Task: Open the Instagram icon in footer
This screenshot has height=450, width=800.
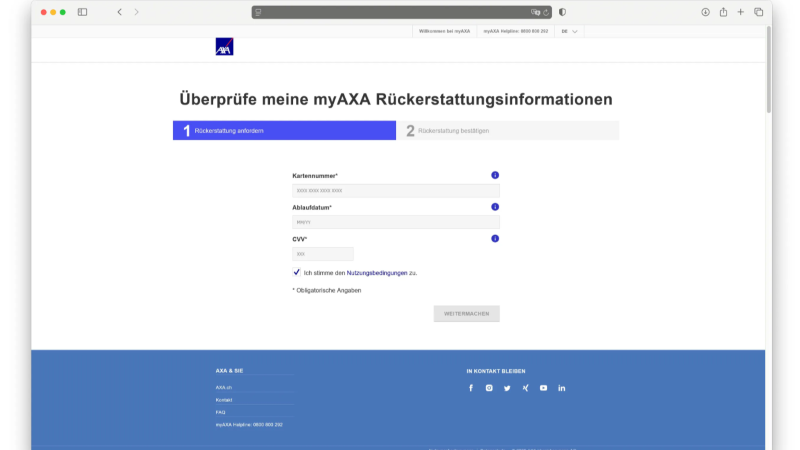Action: click(x=489, y=388)
